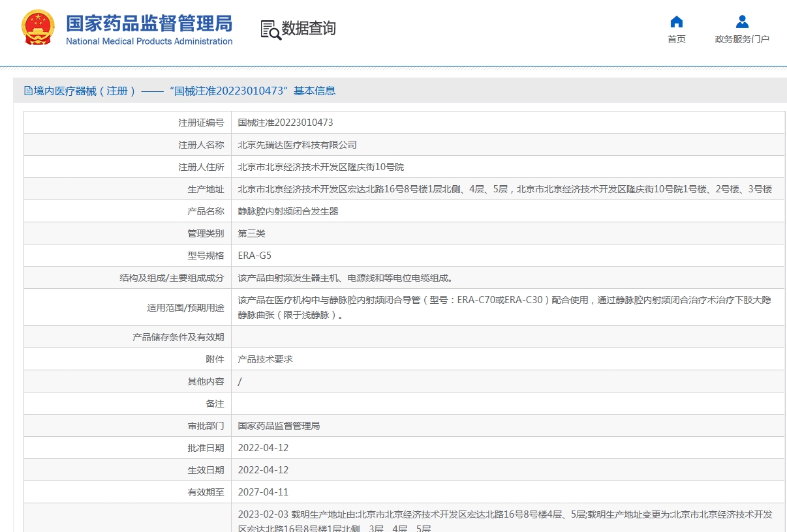Screen dimensions: 787x532
Task: Click National Medical Products Administration text
Action: 149,41
